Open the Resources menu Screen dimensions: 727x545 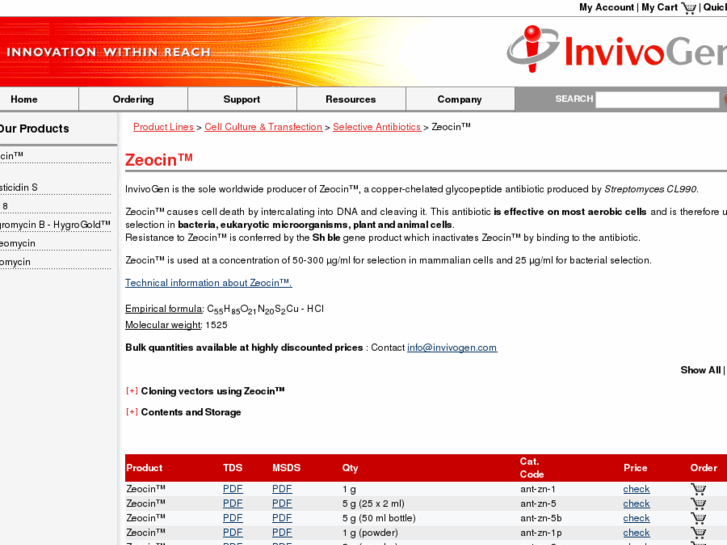(x=351, y=99)
